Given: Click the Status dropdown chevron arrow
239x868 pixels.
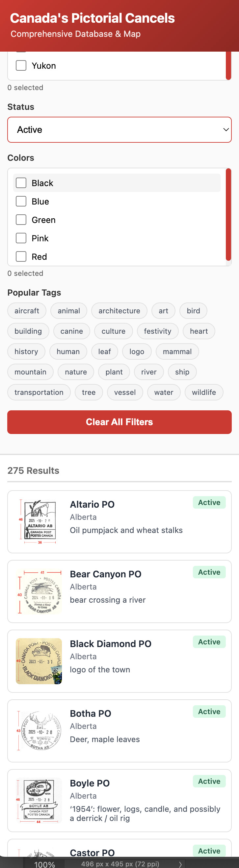Looking at the screenshot, I should pyautogui.click(x=226, y=130).
